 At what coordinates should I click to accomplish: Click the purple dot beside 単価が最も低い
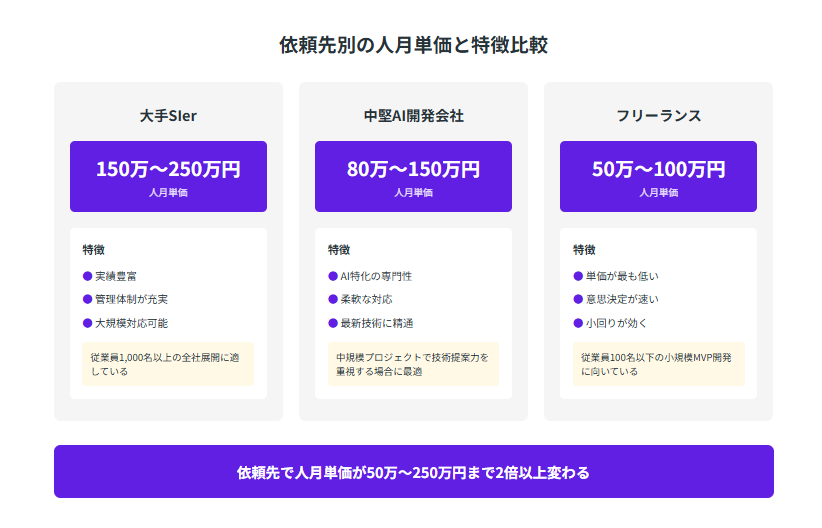coord(578,275)
